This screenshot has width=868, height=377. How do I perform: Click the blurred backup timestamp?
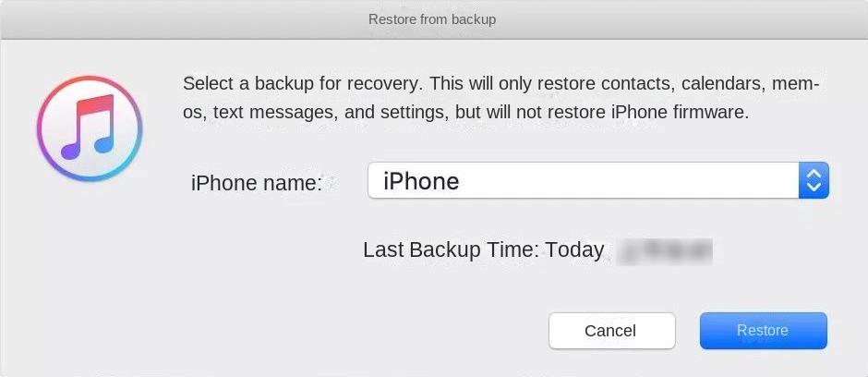point(666,249)
